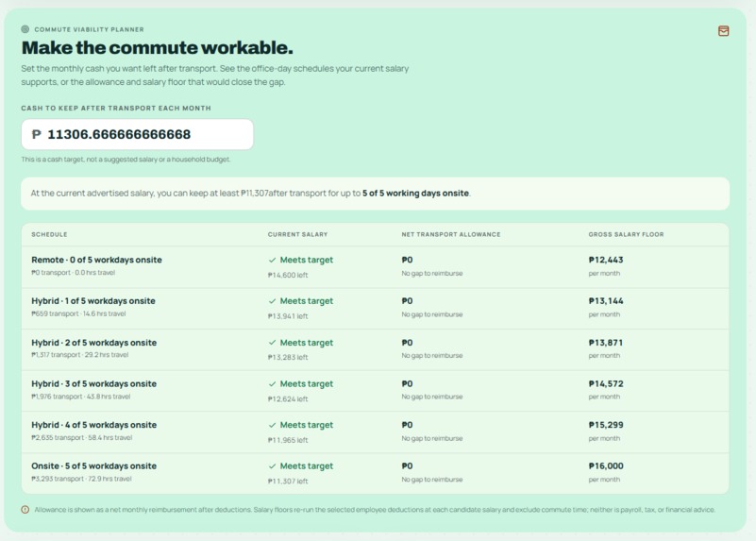Click the cash target disclaimer note
Screen dimensions: 756x541
click(126, 160)
